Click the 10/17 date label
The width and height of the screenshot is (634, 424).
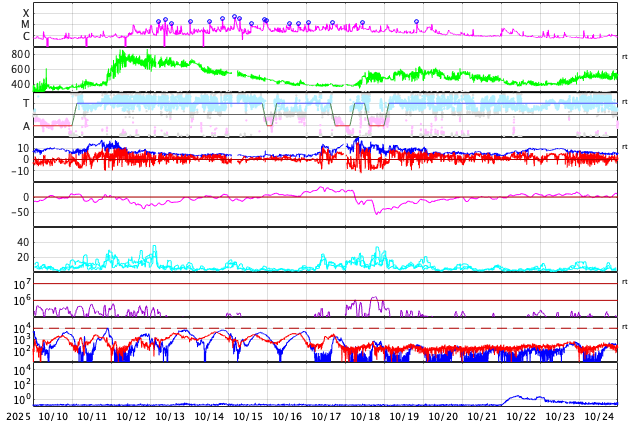[326, 416]
